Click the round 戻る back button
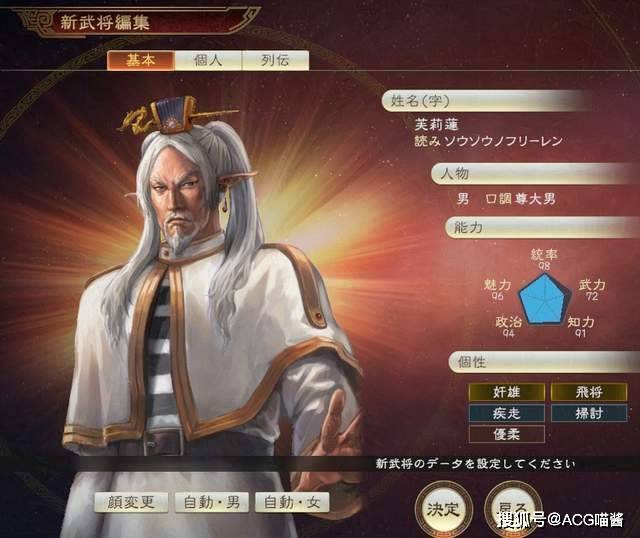 (513, 509)
